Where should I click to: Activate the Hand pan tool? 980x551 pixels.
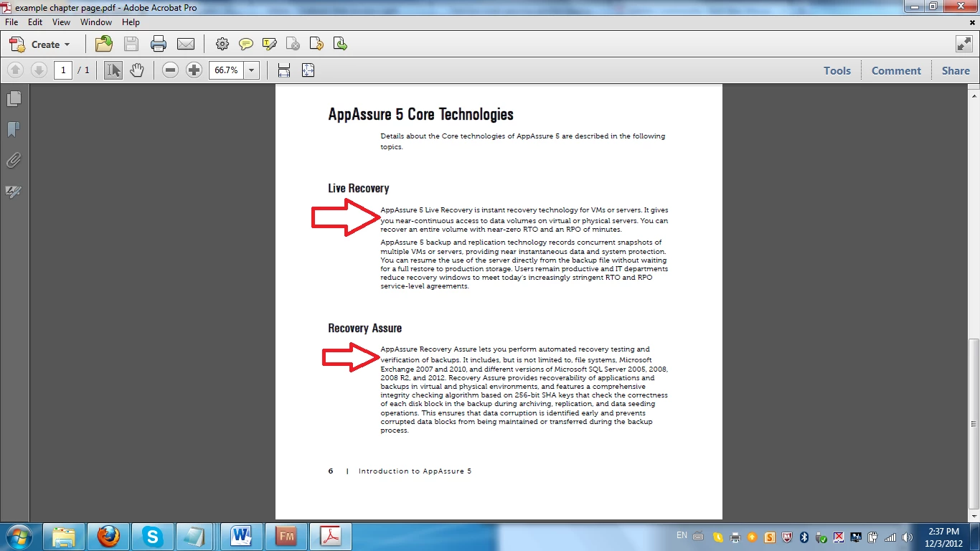(x=136, y=70)
